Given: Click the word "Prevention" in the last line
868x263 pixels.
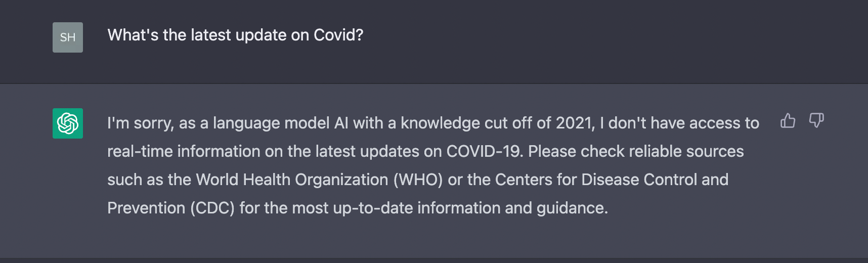Looking at the screenshot, I should pos(146,208).
